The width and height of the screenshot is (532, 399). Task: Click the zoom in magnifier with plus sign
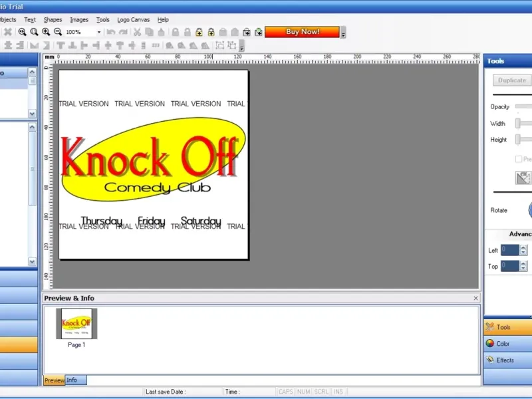tap(46, 32)
